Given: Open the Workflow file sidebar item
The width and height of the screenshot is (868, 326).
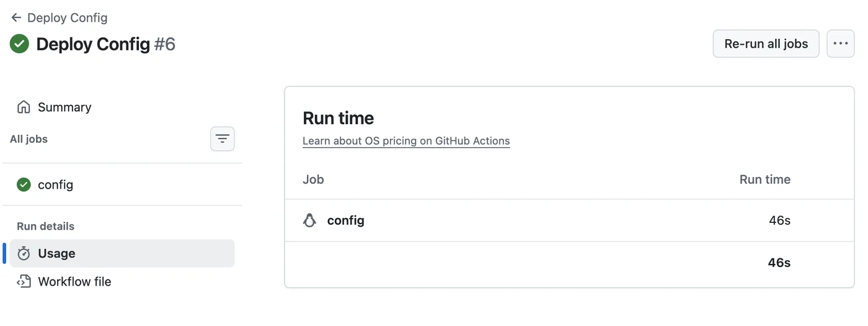Looking at the screenshot, I should pos(122,281).
